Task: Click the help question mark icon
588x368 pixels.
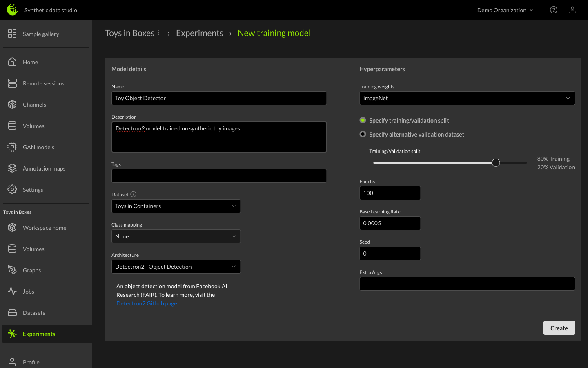Action: [553, 10]
